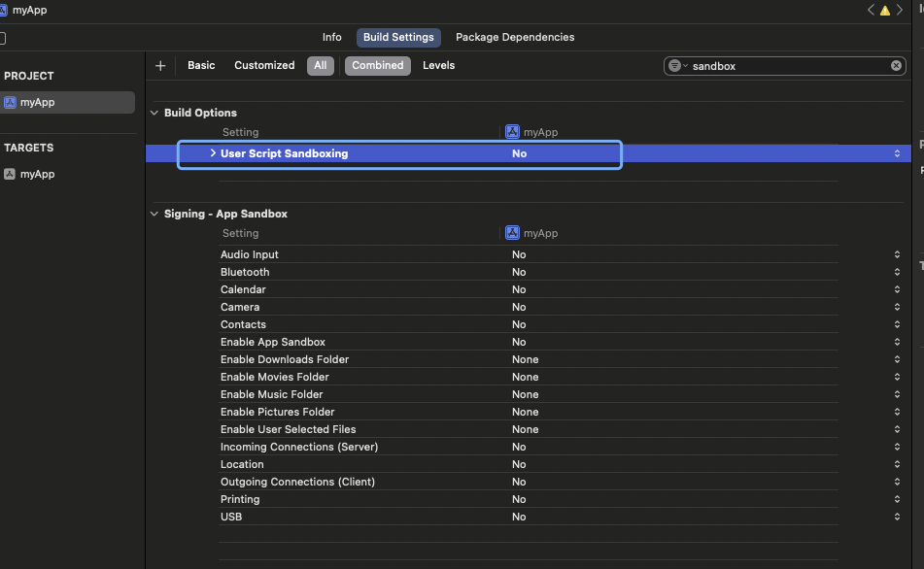Collapse the Build Options section

[154, 113]
